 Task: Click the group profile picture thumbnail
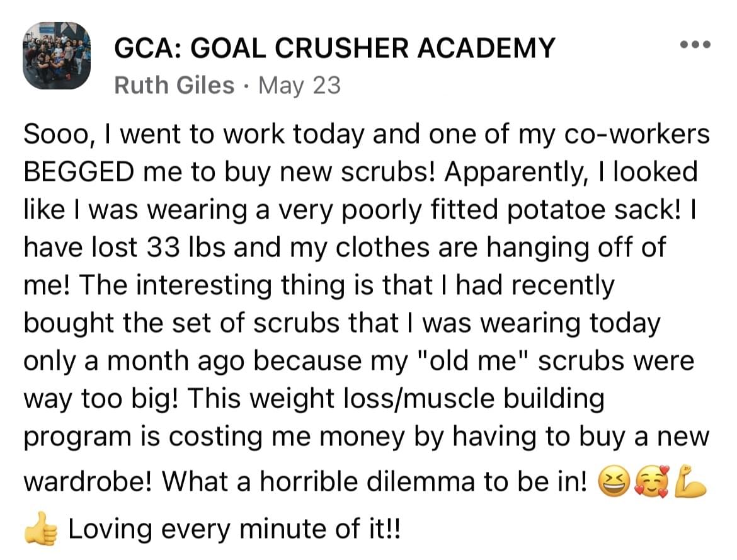(x=57, y=55)
